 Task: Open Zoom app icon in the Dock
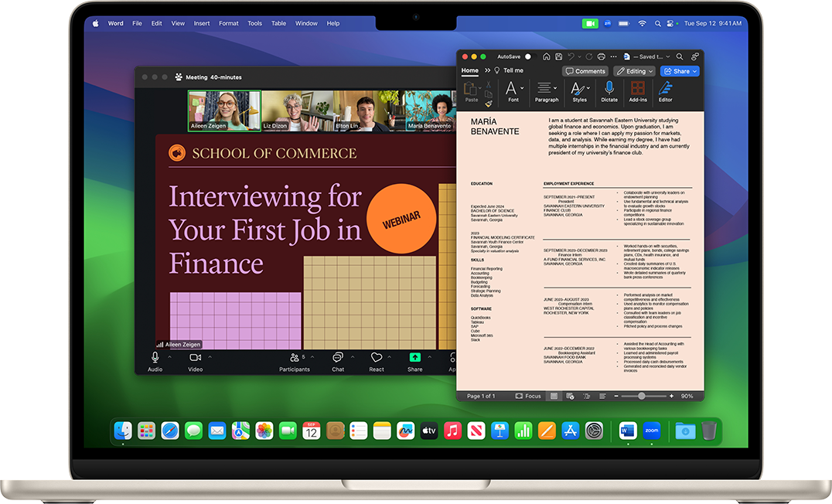(652, 431)
